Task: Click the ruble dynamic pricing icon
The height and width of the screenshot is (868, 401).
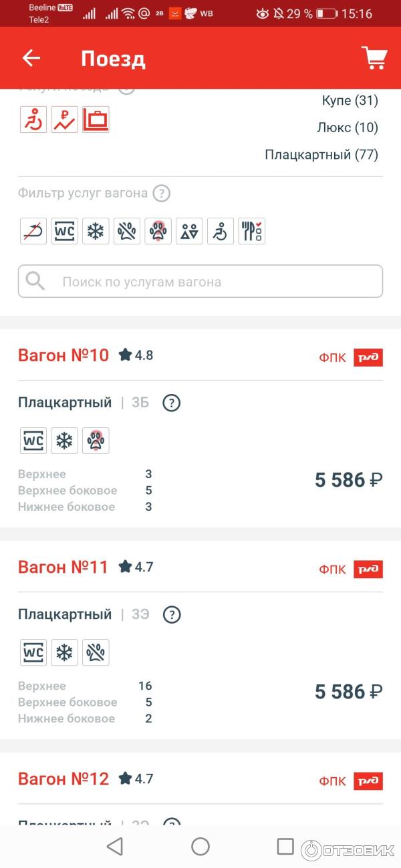Action: coord(64,119)
